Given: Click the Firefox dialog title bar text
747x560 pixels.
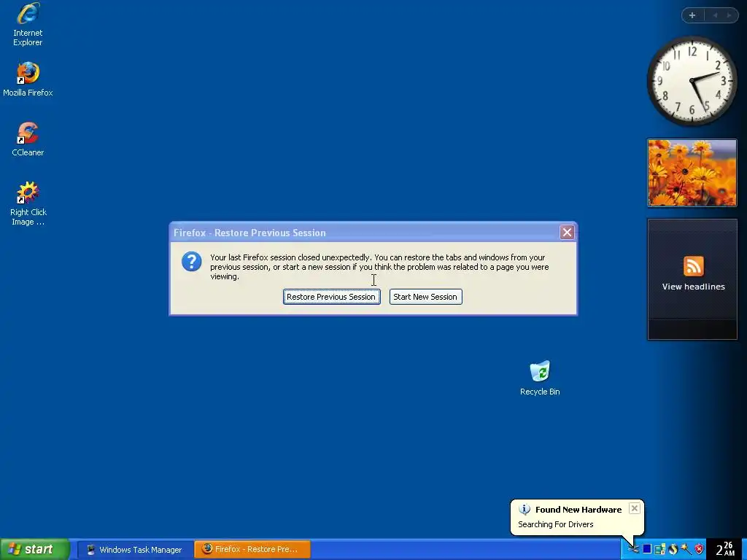Looking at the screenshot, I should pos(249,233).
